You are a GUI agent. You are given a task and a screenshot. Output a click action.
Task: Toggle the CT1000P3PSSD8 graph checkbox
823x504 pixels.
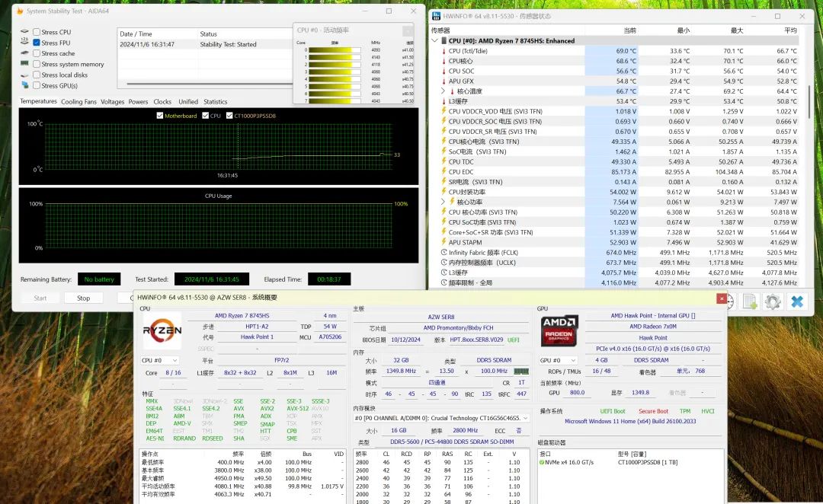point(229,116)
